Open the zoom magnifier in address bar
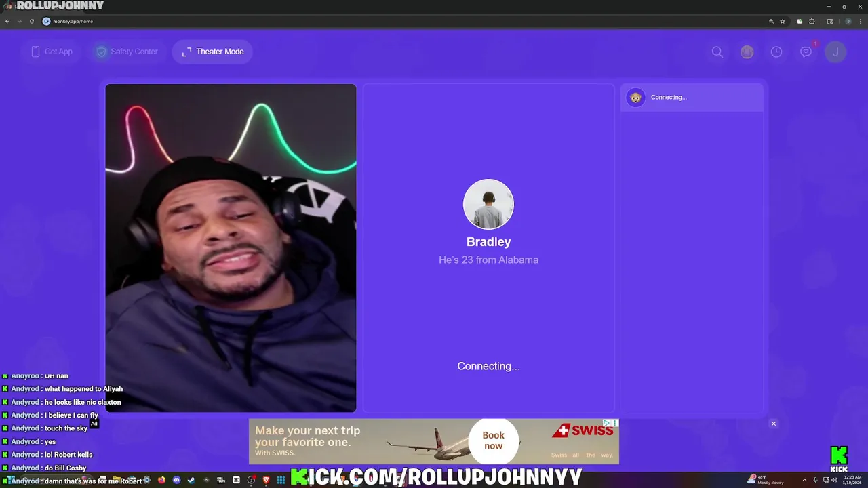The height and width of the screenshot is (488, 868). 771,21
